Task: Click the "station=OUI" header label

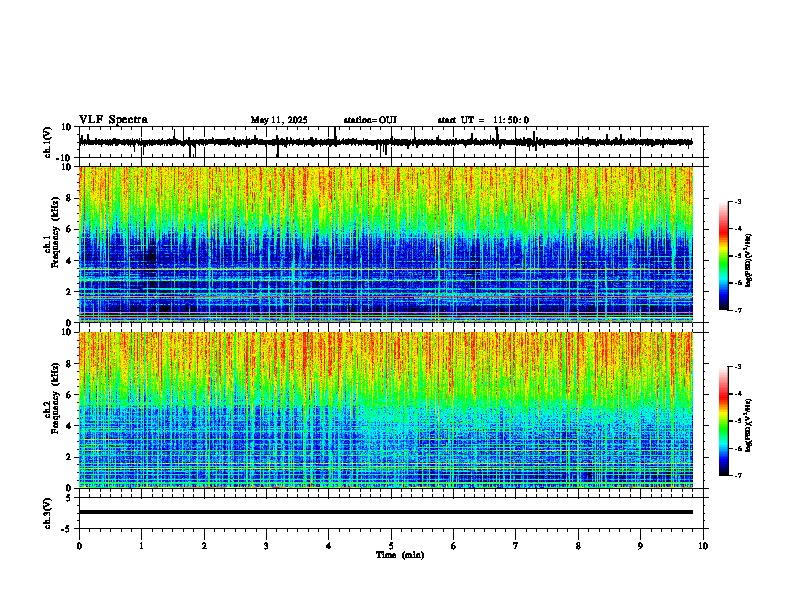Action: click(x=370, y=120)
